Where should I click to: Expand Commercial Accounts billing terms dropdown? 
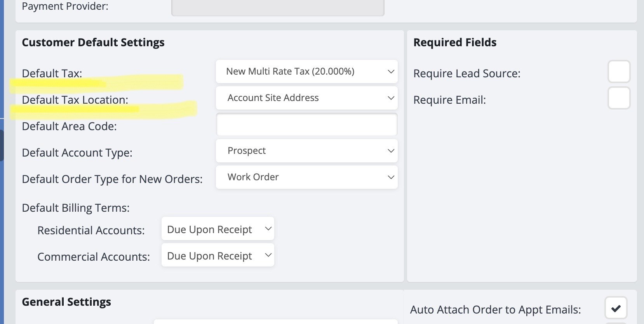click(x=218, y=256)
